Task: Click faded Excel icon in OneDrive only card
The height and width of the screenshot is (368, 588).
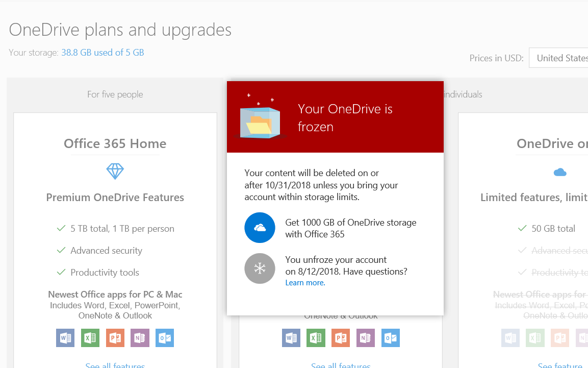Action: point(535,338)
